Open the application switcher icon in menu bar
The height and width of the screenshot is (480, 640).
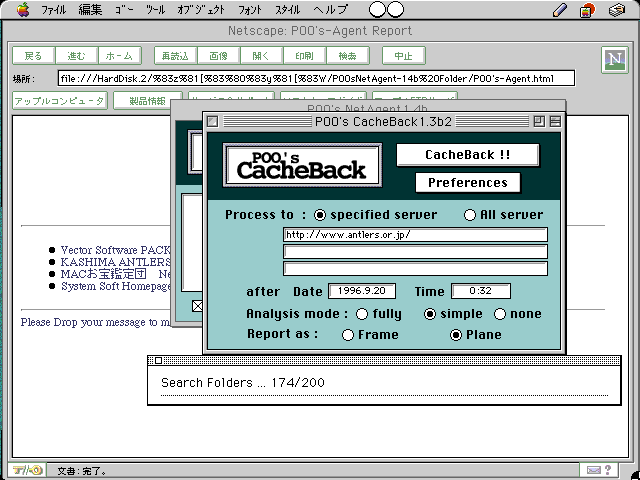[617, 10]
